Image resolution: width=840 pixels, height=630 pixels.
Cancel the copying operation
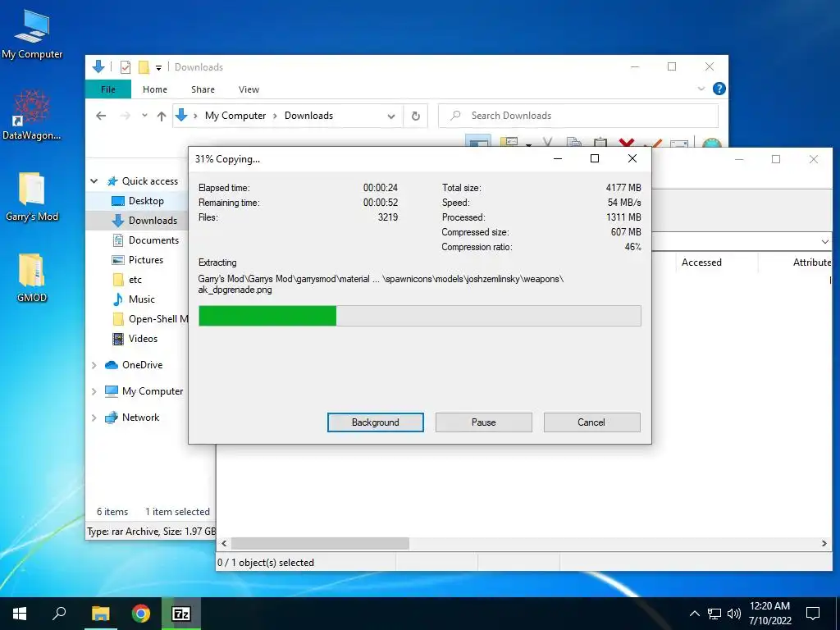click(591, 422)
